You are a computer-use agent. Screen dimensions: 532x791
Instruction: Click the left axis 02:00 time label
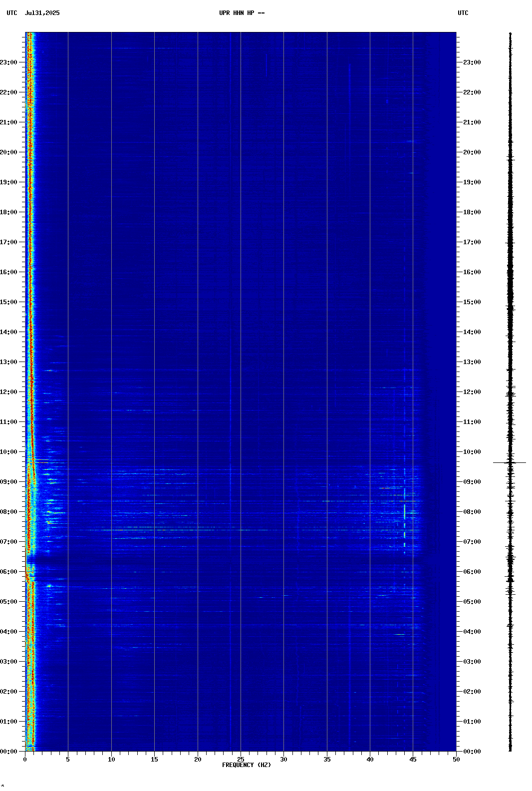coord(8,692)
